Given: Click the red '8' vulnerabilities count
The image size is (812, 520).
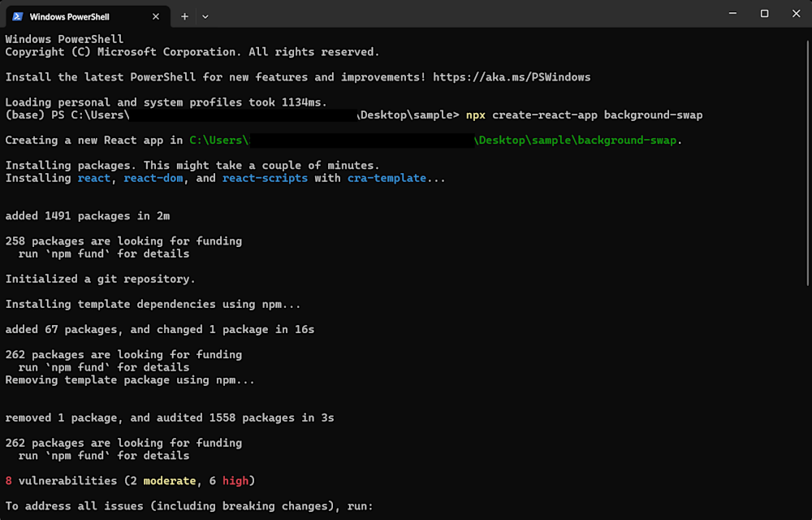Looking at the screenshot, I should pyautogui.click(x=8, y=481).
